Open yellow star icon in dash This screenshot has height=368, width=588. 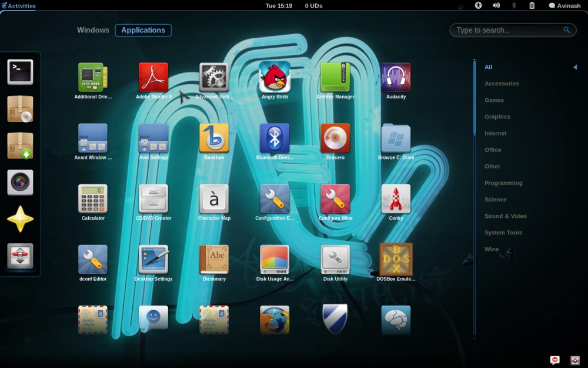point(20,219)
